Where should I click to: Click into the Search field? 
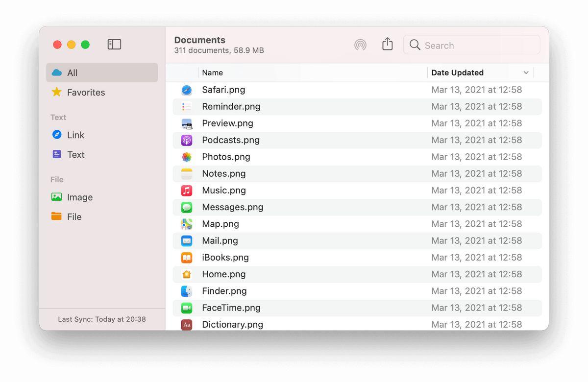[x=478, y=46]
